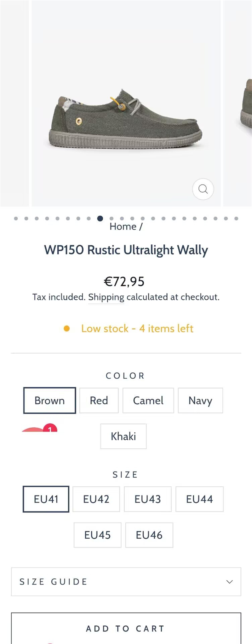Choose the Red color option

(99, 401)
